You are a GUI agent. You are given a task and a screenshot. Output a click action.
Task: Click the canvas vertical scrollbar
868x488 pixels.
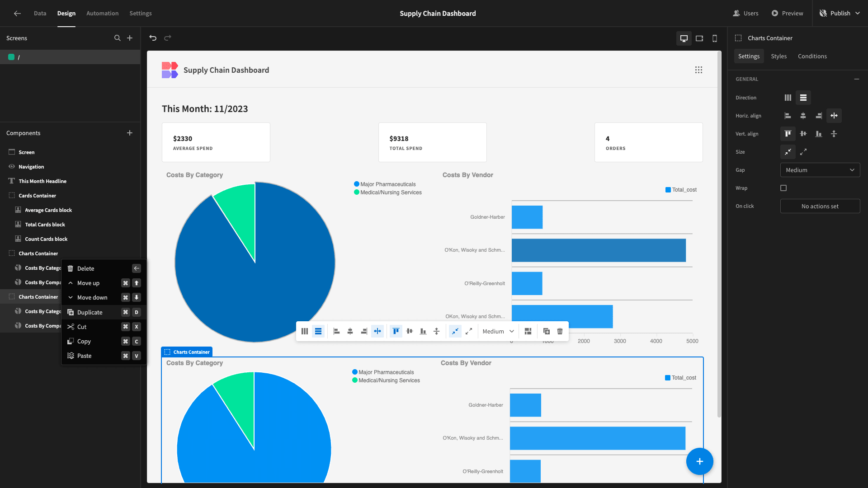click(719, 235)
